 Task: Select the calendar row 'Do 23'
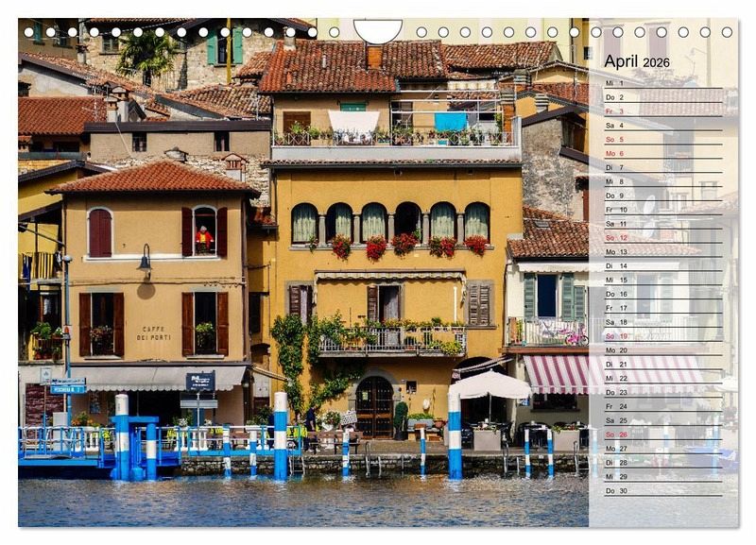pyautogui.click(x=663, y=392)
